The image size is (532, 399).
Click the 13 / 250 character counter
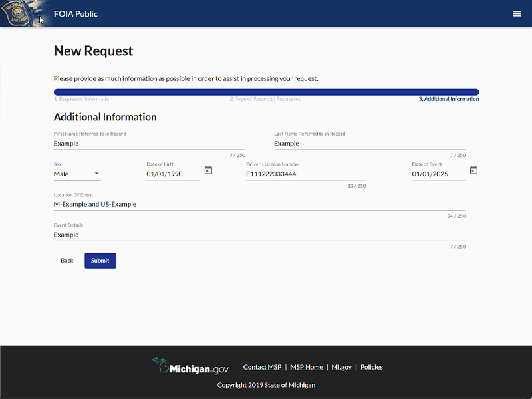[x=357, y=186]
